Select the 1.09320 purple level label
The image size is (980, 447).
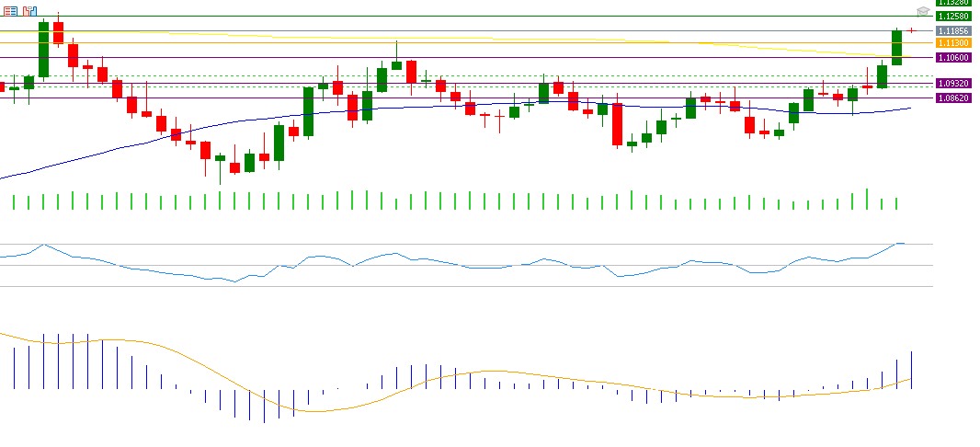(x=954, y=83)
